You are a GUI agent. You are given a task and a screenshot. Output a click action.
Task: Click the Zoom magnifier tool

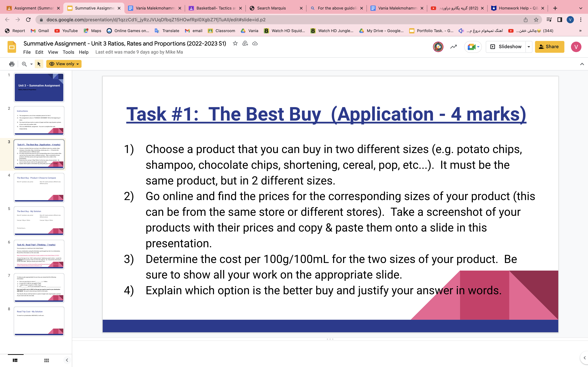click(x=24, y=64)
